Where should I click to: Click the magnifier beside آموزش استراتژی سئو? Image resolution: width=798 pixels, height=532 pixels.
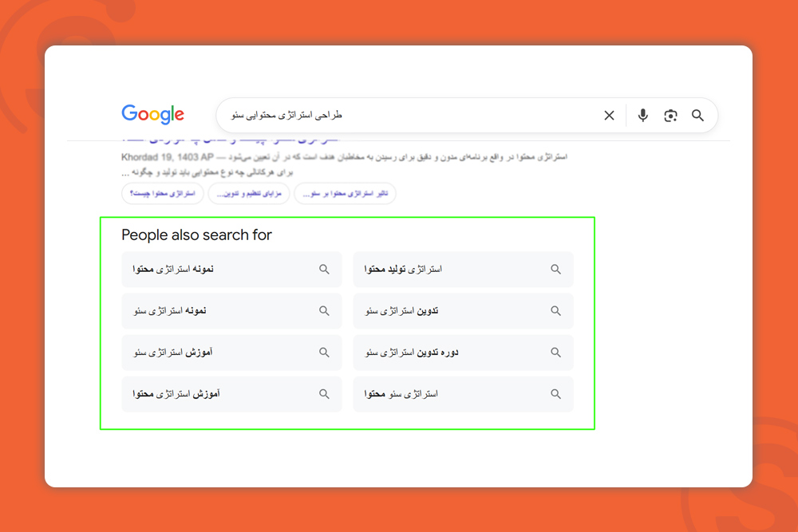324,352
